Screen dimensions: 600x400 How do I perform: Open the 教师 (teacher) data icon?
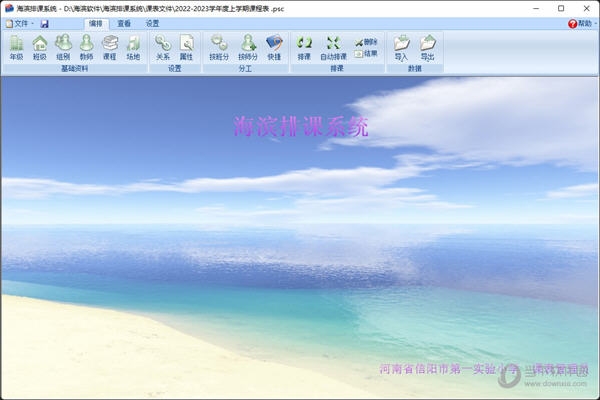tap(86, 47)
